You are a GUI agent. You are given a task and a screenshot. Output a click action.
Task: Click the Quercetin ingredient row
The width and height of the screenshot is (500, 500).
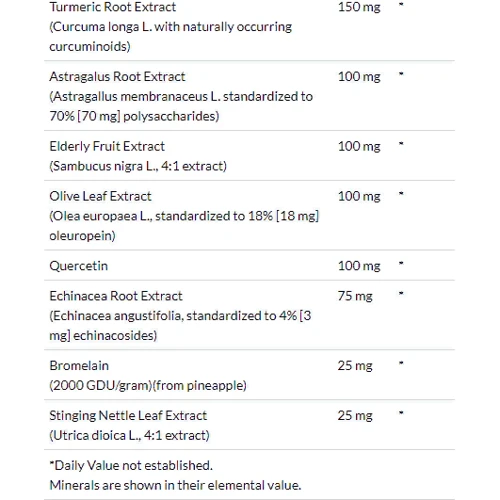coord(249,266)
